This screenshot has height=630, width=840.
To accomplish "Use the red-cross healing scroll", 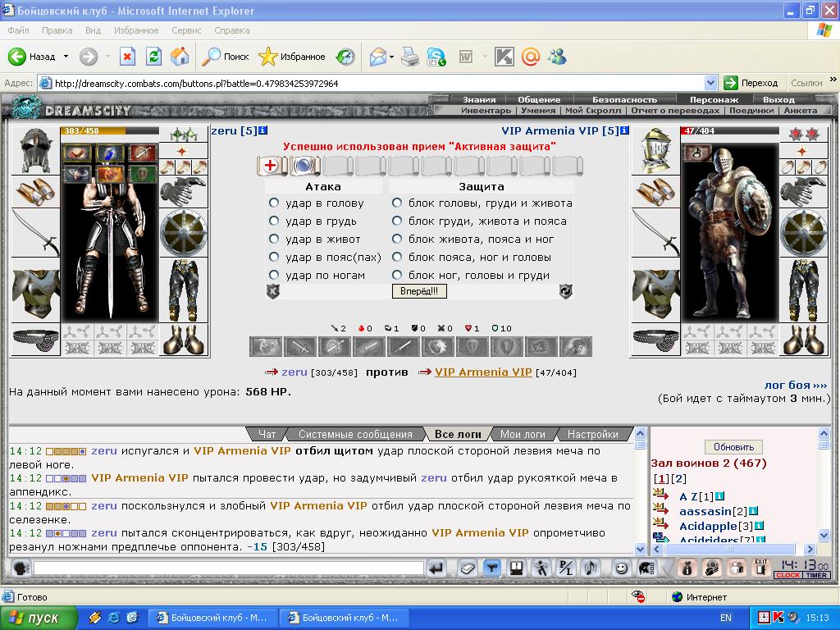I will (272, 166).
